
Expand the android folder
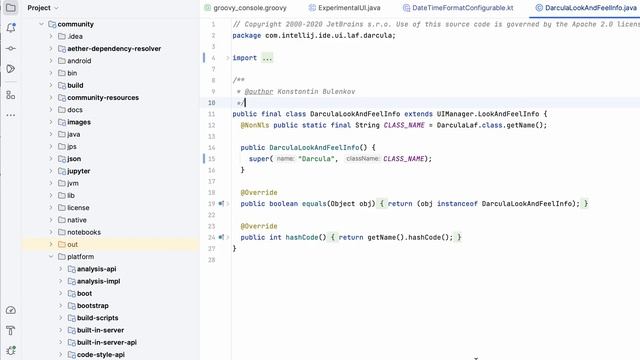coord(51,61)
